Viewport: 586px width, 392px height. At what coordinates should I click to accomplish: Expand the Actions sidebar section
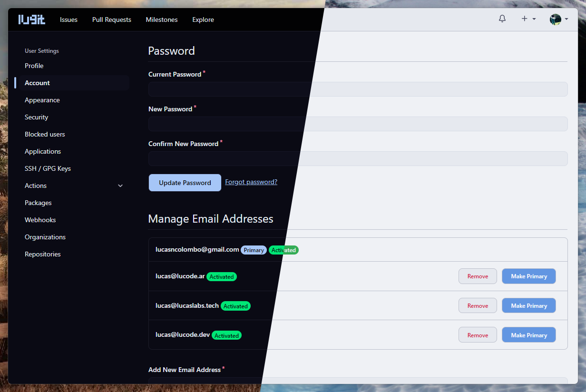tap(120, 186)
